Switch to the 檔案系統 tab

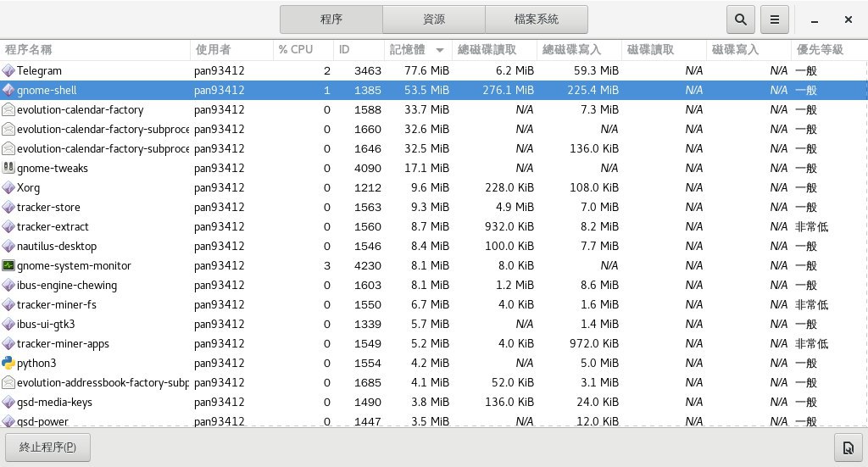coord(537,19)
